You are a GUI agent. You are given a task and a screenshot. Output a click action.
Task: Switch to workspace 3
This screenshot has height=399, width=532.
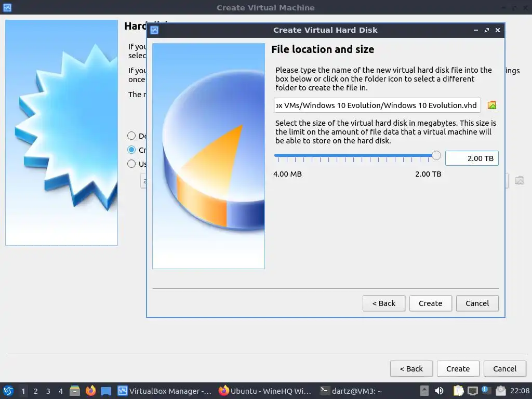pyautogui.click(x=48, y=391)
